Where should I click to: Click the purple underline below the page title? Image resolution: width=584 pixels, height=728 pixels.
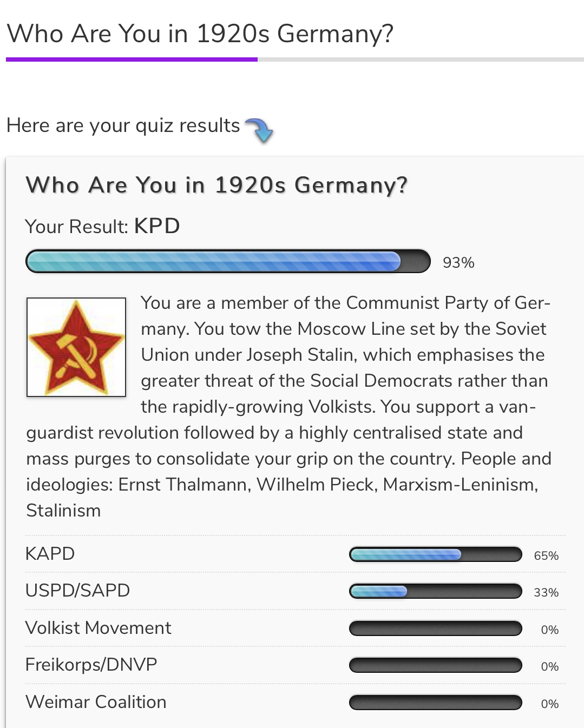click(132, 59)
